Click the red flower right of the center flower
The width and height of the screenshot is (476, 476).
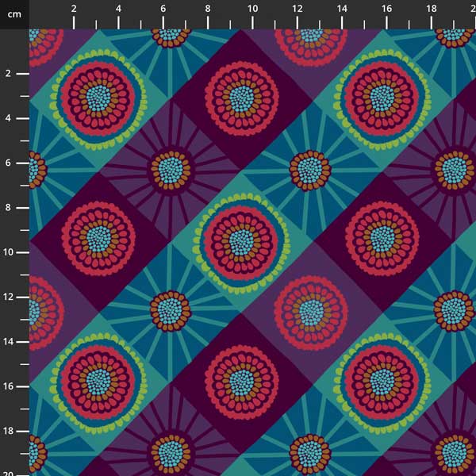pos(383,239)
